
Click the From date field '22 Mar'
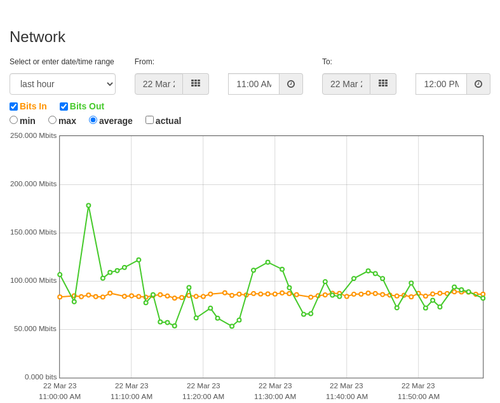tap(159, 84)
